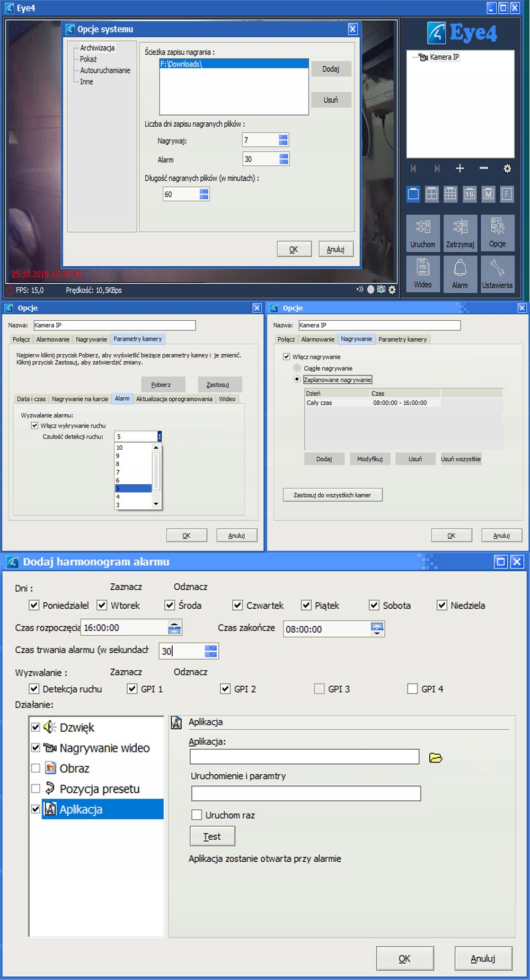Go to previous camera page arrow
Viewport: 530px width, 980px height.
(413, 169)
